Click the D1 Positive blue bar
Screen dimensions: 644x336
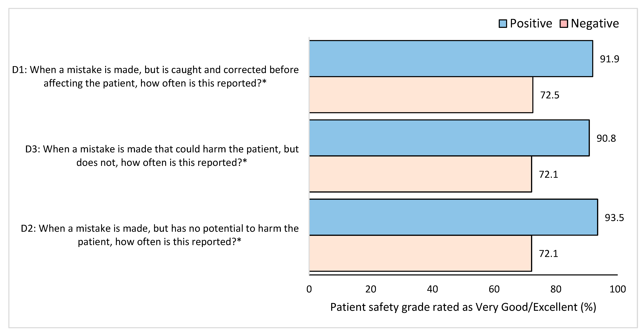[x=451, y=59]
